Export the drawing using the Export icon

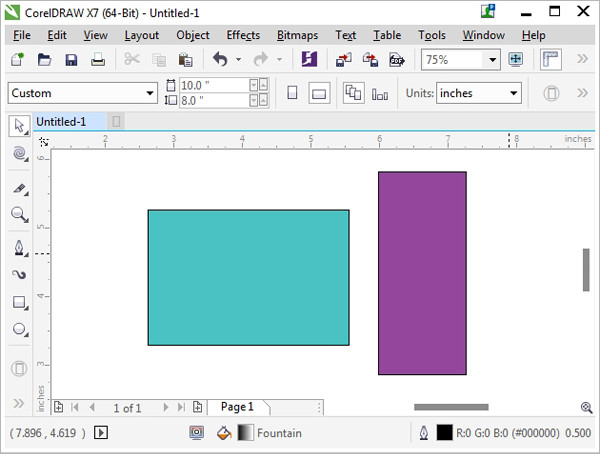[370, 60]
